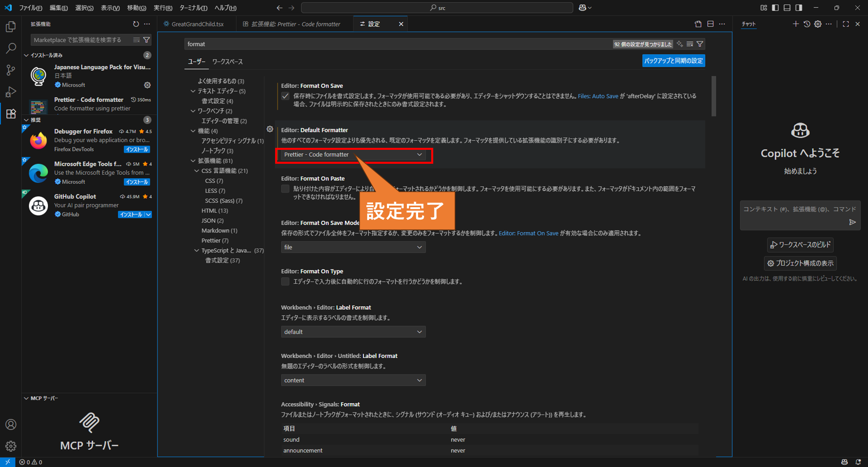The image size is (868, 467).
Task: Install Debugger for Firefox extension
Action: tap(137, 149)
